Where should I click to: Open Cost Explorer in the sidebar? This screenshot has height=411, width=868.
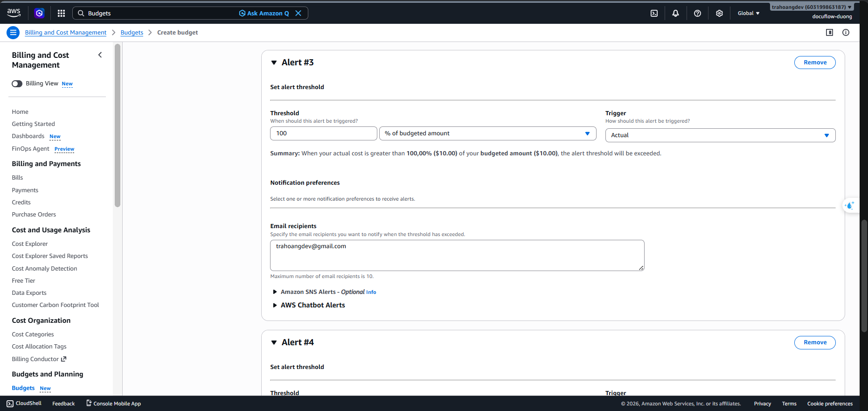click(x=30, y=244)
